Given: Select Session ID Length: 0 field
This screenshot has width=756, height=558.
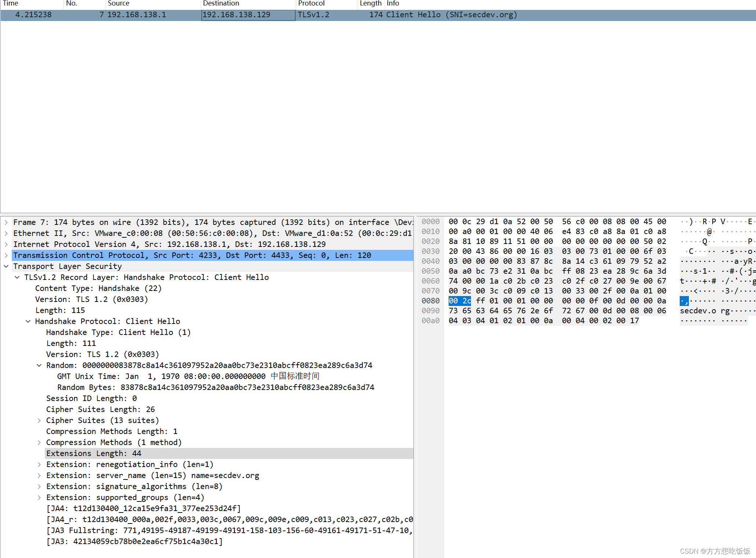Looking at the screenshot, I should [x=91, y=398].
